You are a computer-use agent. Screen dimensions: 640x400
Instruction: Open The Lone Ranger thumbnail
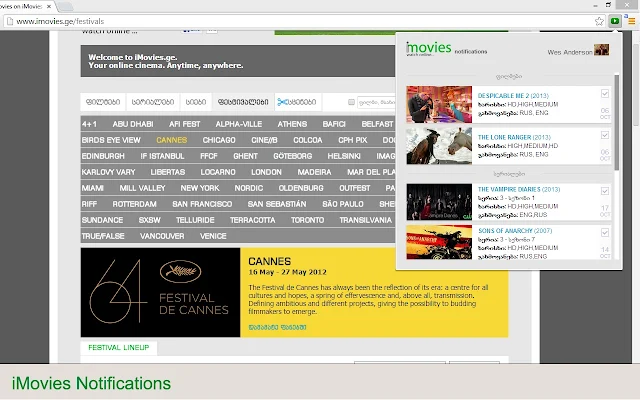coord(439,146)
